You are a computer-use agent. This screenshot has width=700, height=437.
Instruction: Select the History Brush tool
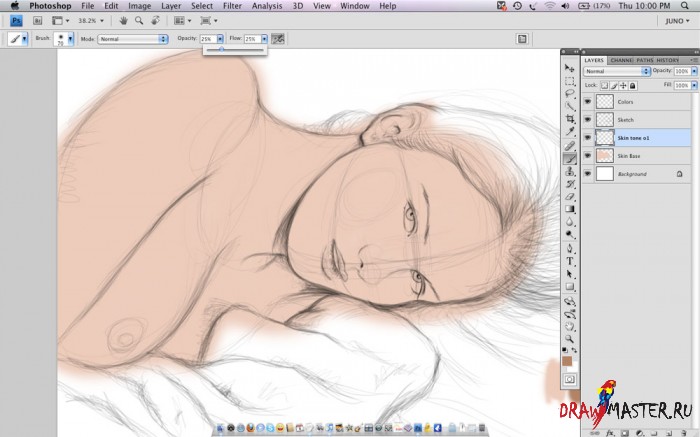(x=570, y=184)
